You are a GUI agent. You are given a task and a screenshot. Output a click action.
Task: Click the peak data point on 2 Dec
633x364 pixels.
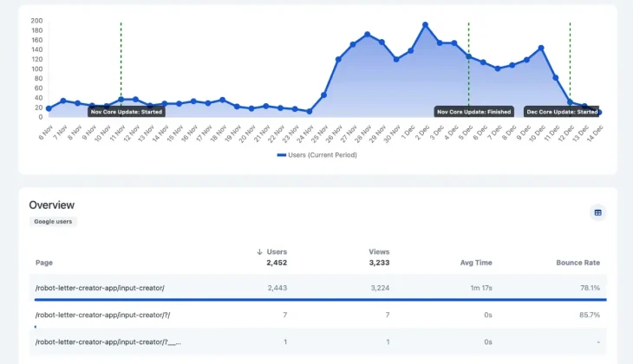pyautogui.click(x=425, y=24)
